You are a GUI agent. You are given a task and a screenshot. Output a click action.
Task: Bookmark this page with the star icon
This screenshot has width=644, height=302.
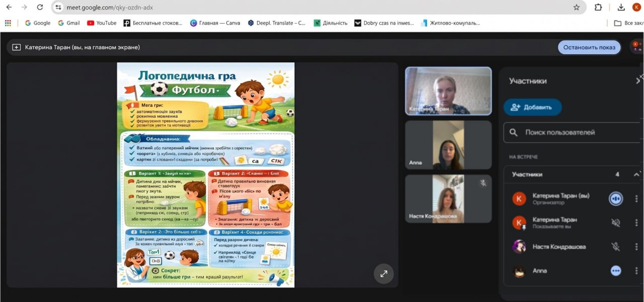click(x=577, y=8)
